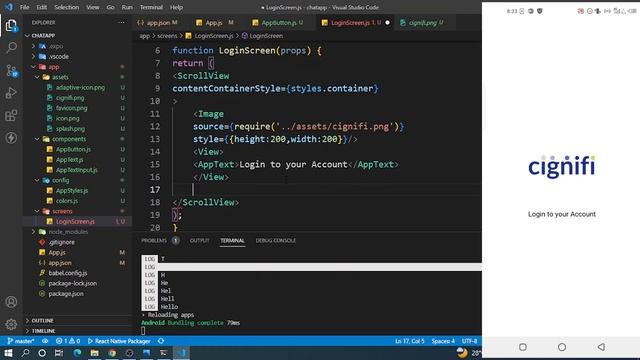
Task: Switch to the app.json editor tab
Action: coord(158,22)
